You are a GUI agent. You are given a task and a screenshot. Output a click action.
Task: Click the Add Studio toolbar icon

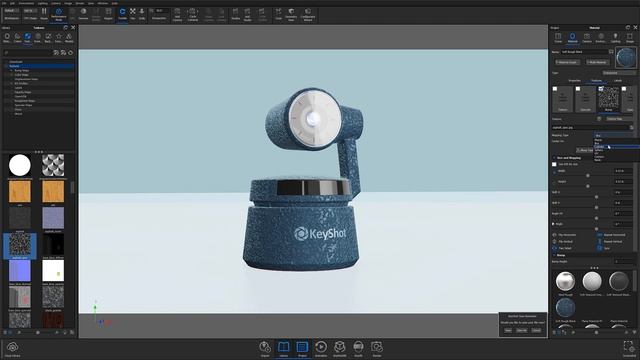pos(247,14)
